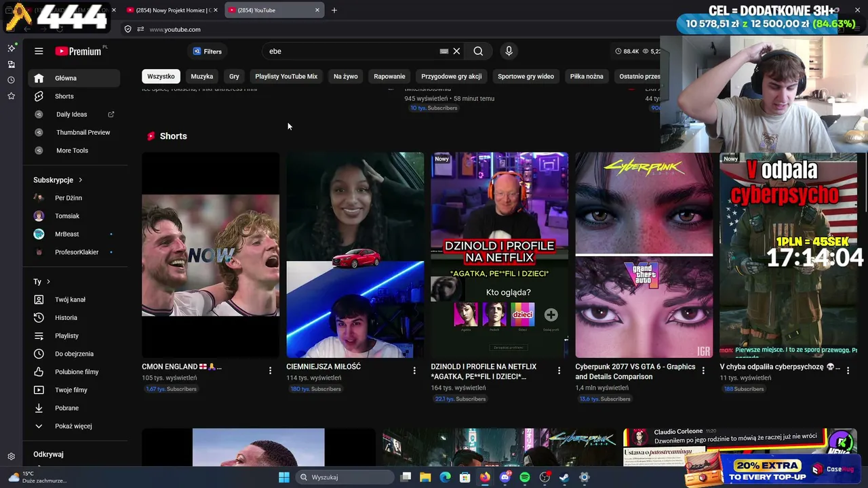This screenshot has height=488, width=868.
Task: Open 'Do obejrzenia' watch later list
Action: point(75,354)
